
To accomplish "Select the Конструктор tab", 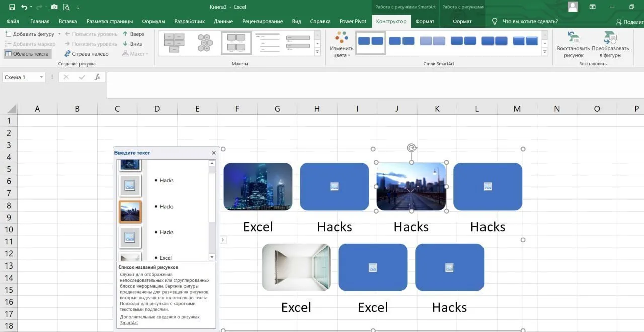I will click(x=391, y=22).
